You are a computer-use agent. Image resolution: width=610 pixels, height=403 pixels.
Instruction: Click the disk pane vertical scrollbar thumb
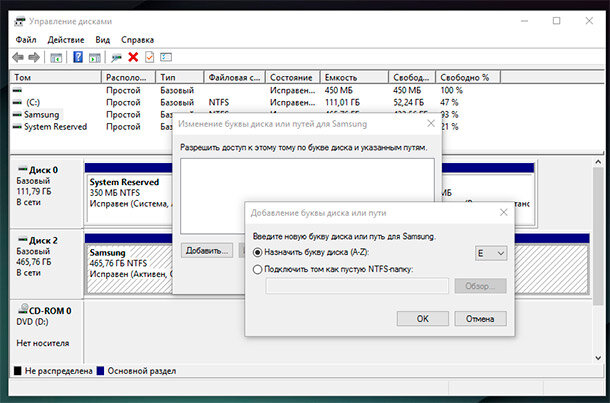pos(598,236)
